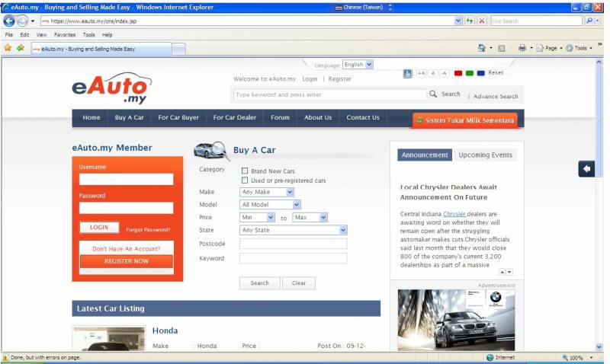Click the toolbar overflow chevron
Image resolution: width=610 pixels, height=364 pixels.
coord(600,44)
